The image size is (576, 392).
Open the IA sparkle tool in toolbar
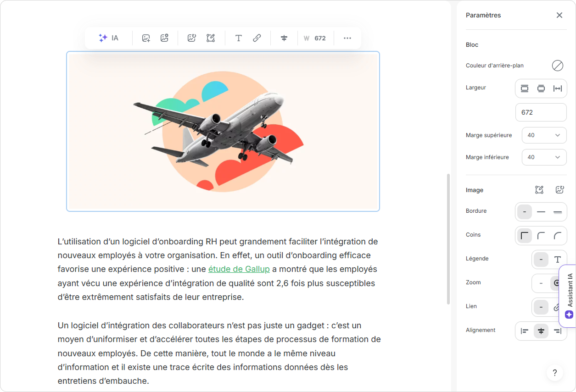tap(109, 38)
